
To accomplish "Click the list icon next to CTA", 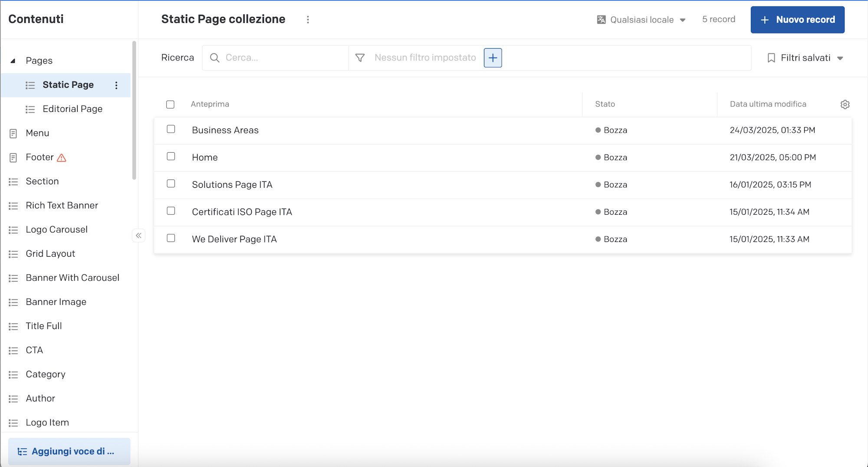I will pyautogui.click(x=13, y=350).
